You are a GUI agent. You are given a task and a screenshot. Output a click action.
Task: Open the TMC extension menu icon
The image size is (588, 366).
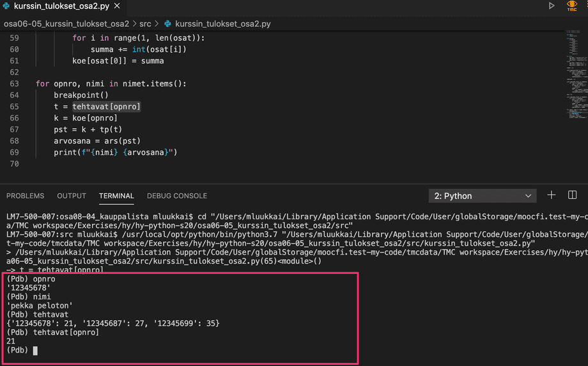(571, 6)
